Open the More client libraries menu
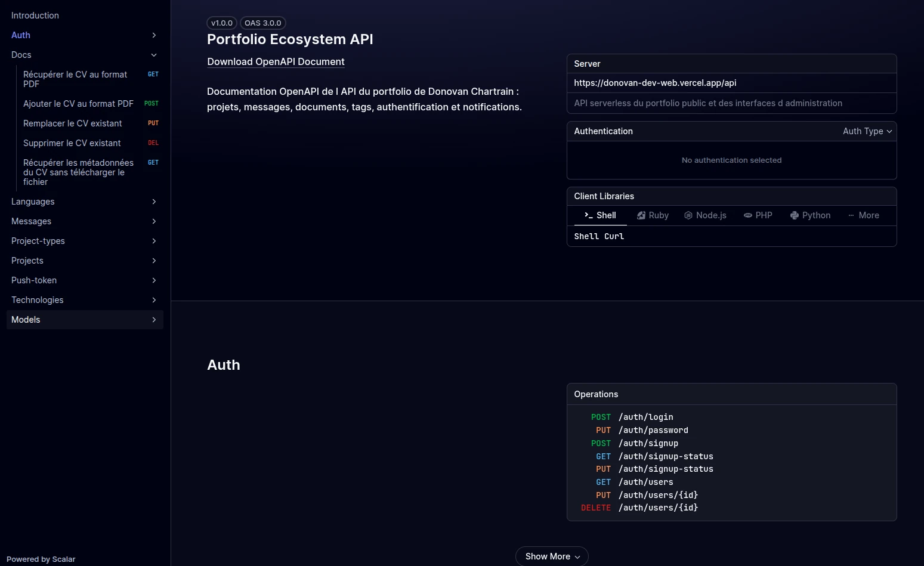This screenshot has height=566, width=924. coord(863,215)
